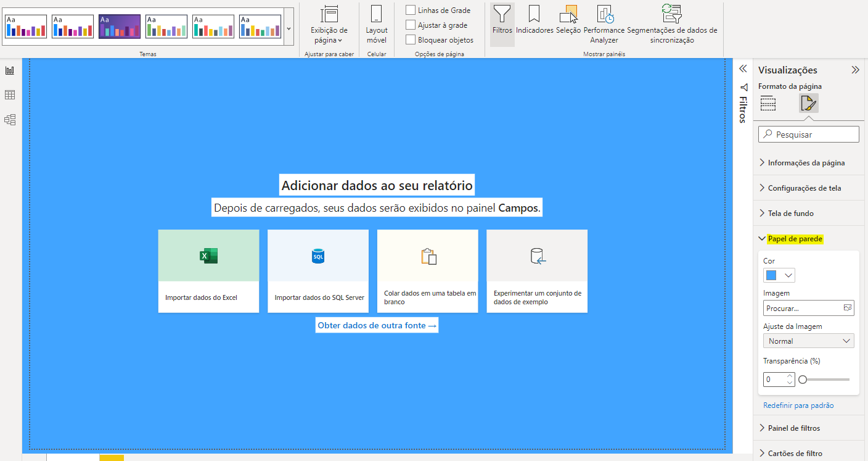Expand the collapsed Filtros pane chevrons
This screenshot has height=461, width=868.
743,69
